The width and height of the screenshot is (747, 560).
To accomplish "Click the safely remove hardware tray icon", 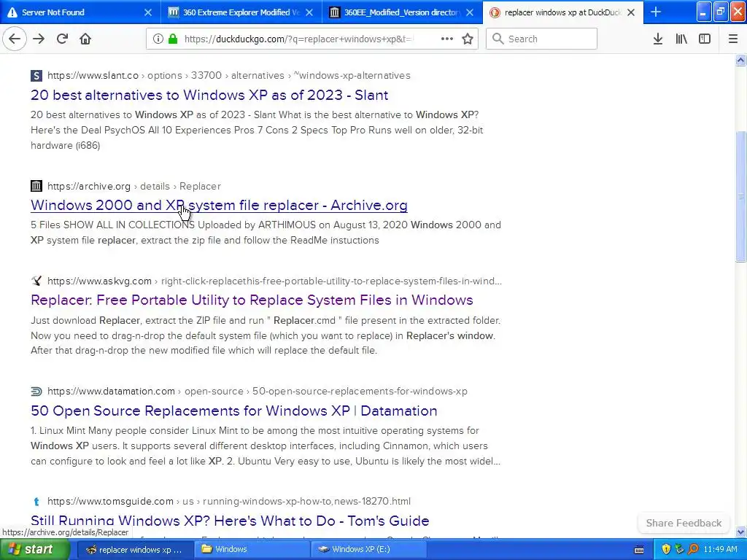I will coord(680,550).
